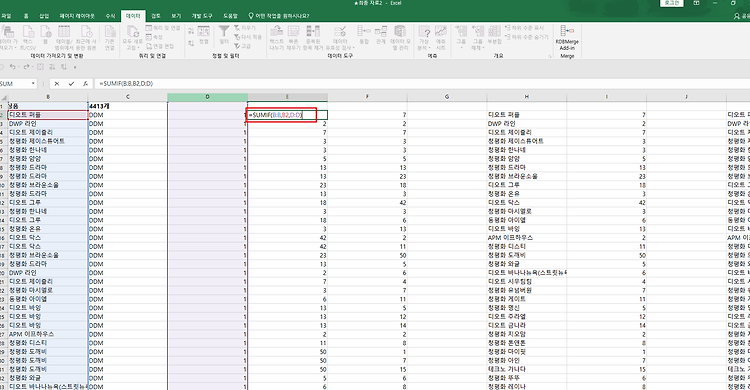This screenshot has width=750, height=390.
Task: Click the Remove Duplicates (중복된 항목 제거) icon
Action: [313, 32]
